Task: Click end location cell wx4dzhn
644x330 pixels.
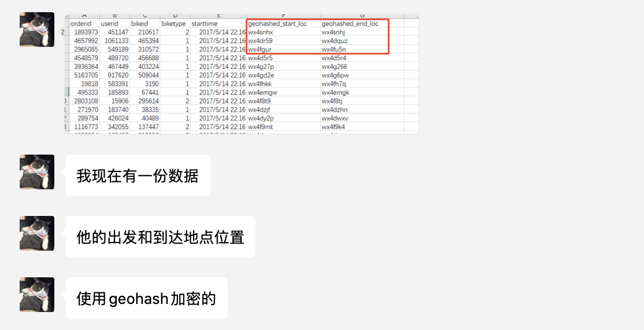Action: 362,109
